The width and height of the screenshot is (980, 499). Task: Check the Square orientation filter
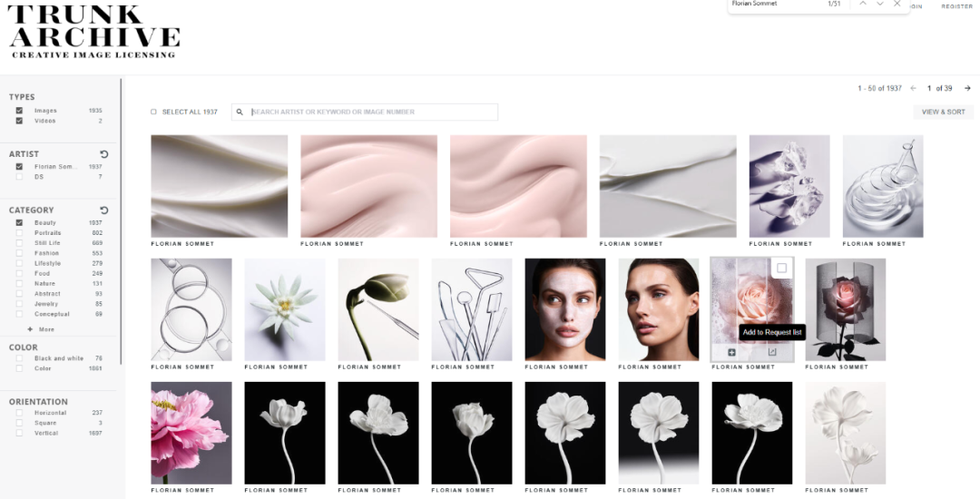coord(19,423)
